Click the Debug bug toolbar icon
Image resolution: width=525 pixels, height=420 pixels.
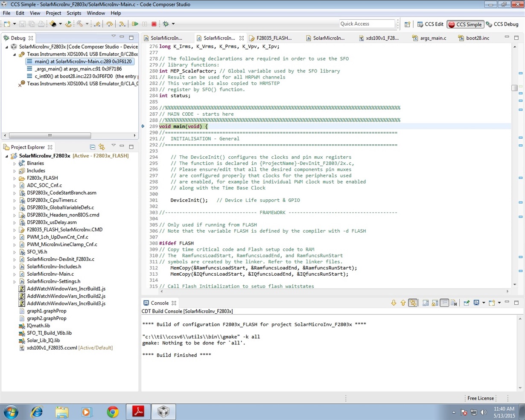point(166,24)
